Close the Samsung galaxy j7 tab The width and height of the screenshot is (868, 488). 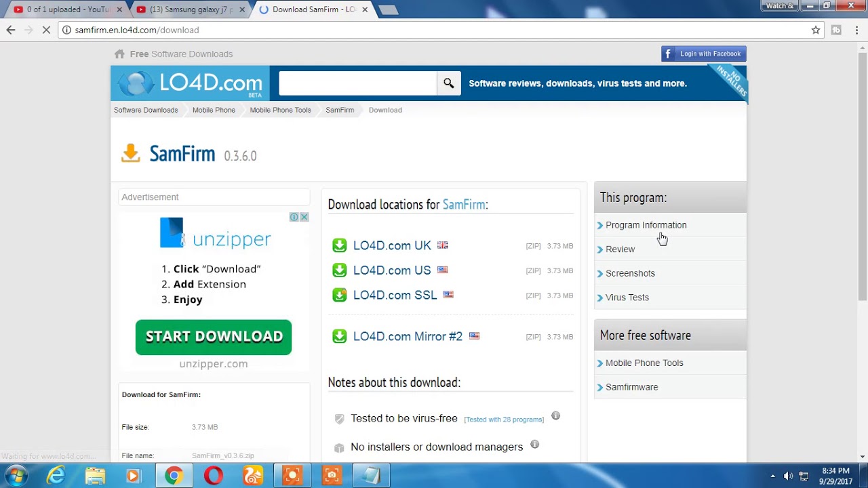tap(242, 9)
